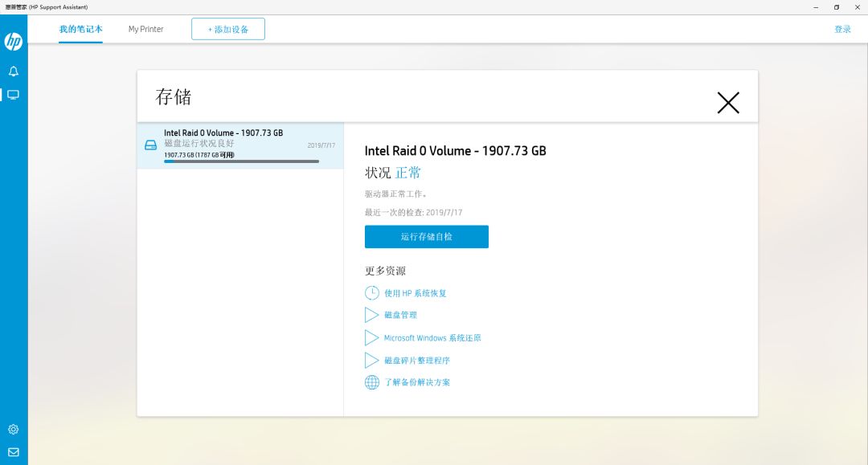Run 运行存储自检 storage check
The image size is (868, 465).
tap(426, 237)
